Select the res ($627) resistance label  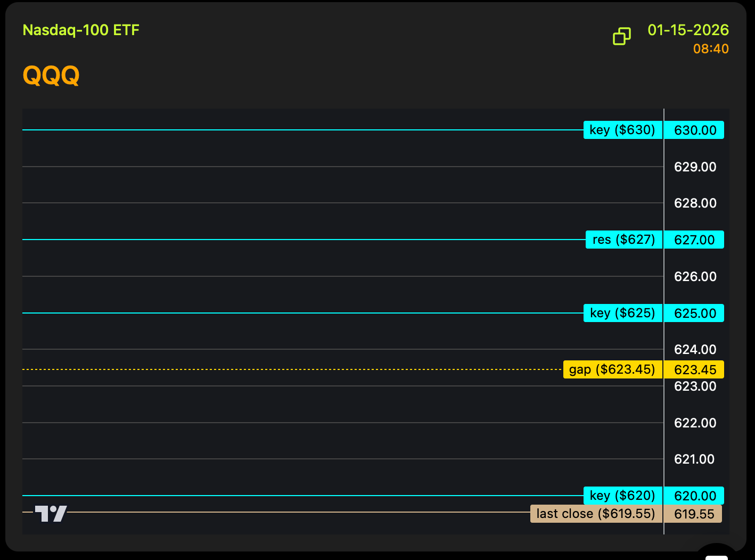click(623, 240)
